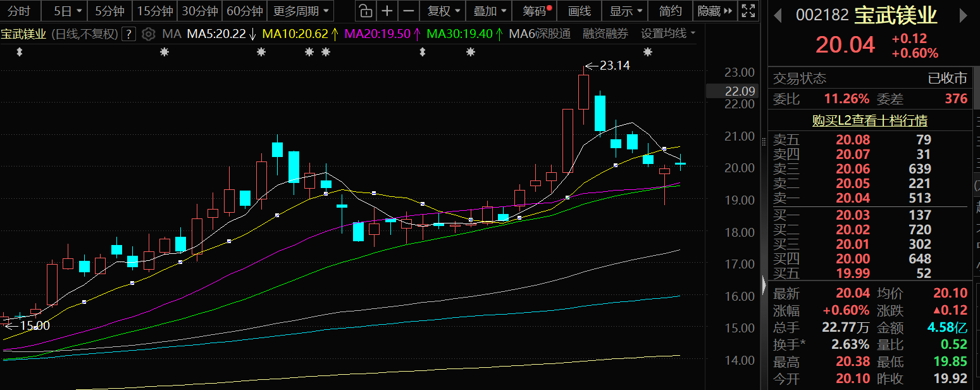Open the 设置均线 dropdown
This screenshot has height=390, width=980.
tap(667, 34)
